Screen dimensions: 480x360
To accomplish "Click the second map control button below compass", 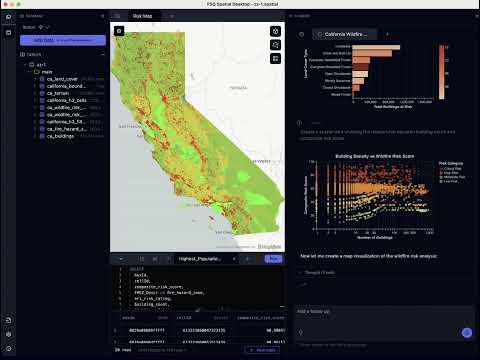I will point(275,45).
